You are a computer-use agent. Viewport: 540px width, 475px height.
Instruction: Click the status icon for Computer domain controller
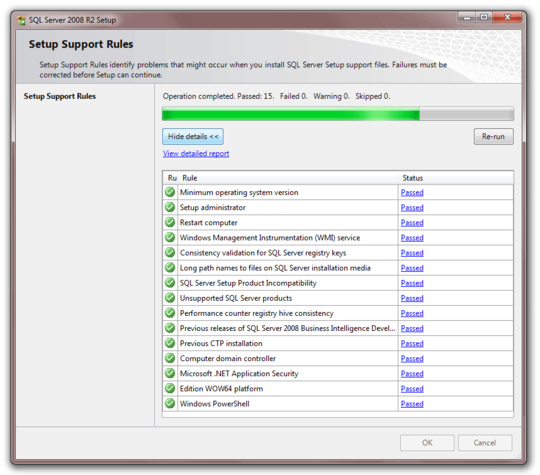click(170, 358)
